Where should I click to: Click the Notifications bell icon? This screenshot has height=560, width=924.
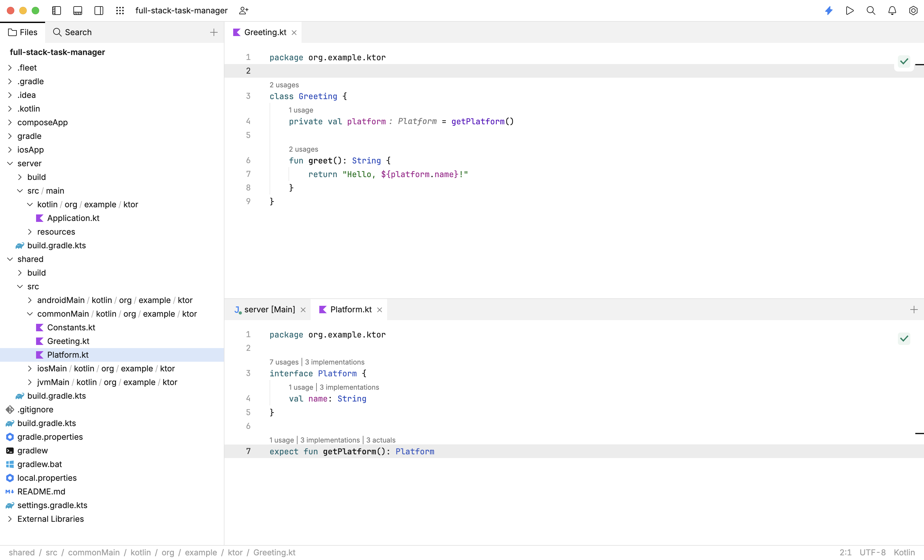click(x=892, y=11)
